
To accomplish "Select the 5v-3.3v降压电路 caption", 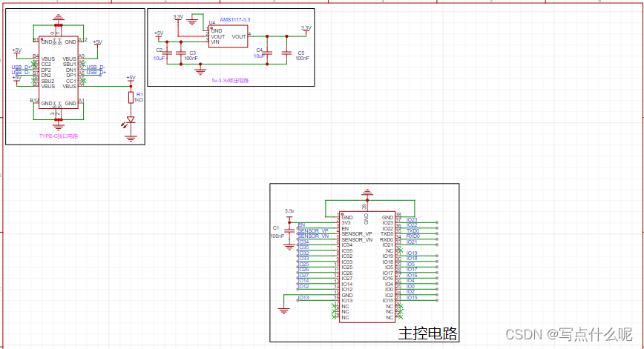I will click(230, 80).
